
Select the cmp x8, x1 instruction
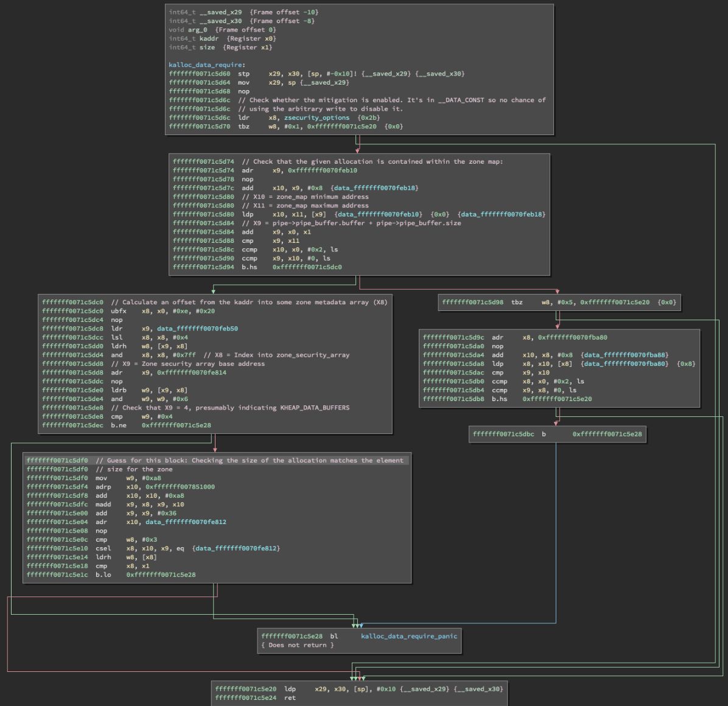[x=88, y=566]
